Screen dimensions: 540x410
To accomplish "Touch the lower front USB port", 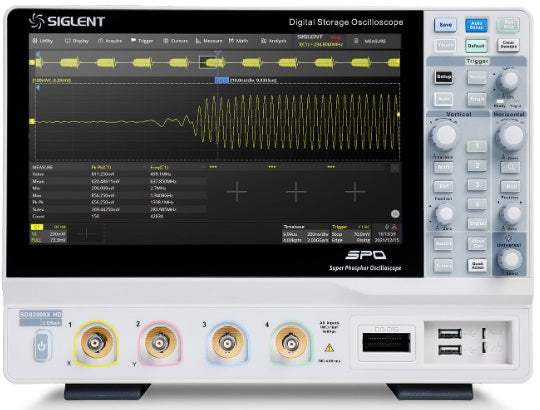I will [x=450, y=350].
